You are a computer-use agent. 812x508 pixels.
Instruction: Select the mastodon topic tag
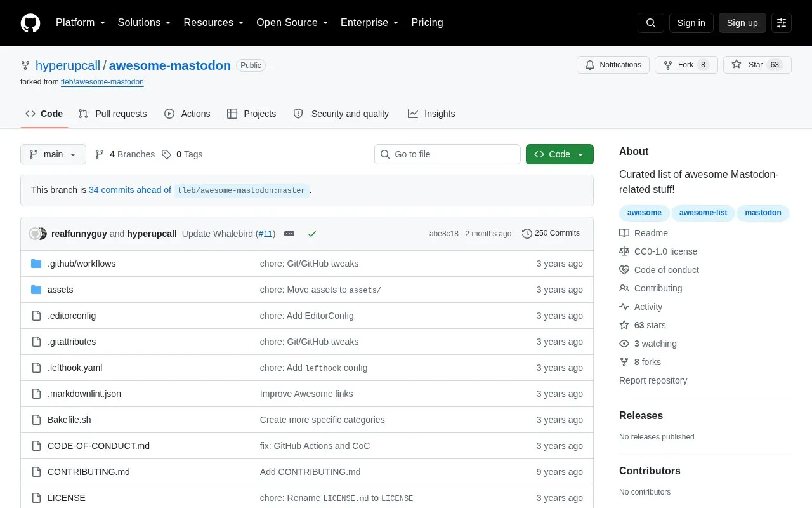763,213
